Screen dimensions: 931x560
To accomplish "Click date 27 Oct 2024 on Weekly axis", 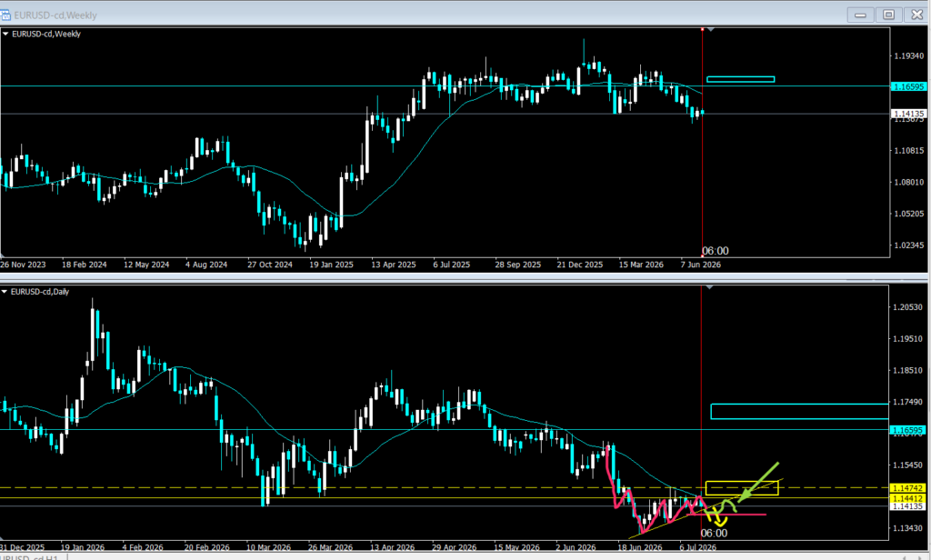I will click(x=270, y=265).
